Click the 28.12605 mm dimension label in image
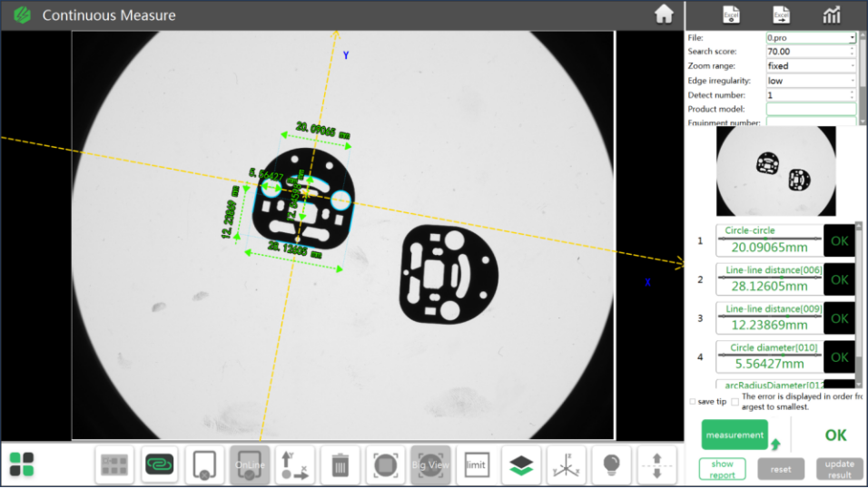 (x=294, y=250)
